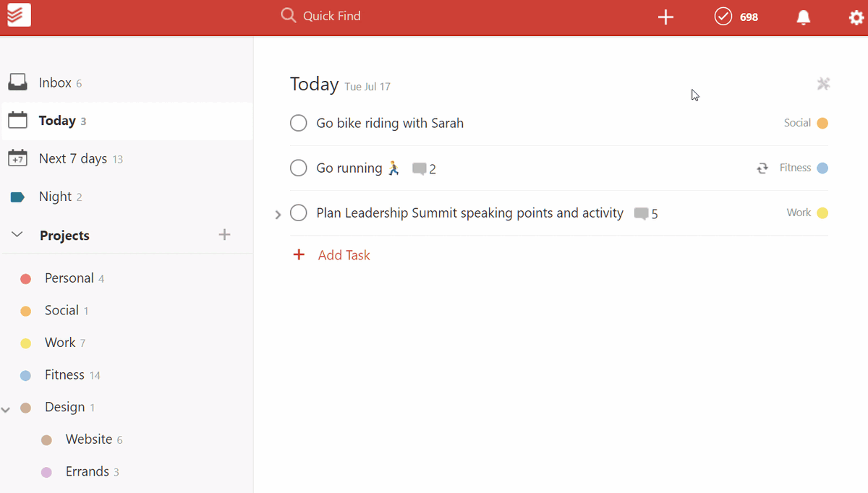The image size is (868, 493).
Task: Collapse the Projects section
Action: click(x=18, y=235)
